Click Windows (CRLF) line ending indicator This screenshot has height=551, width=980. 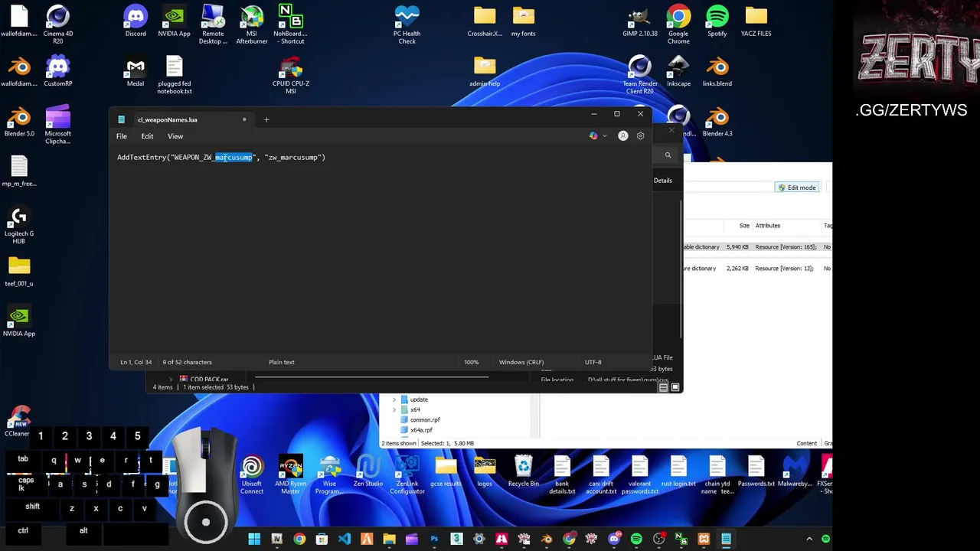pyautogui.click(x=521, y=362)
